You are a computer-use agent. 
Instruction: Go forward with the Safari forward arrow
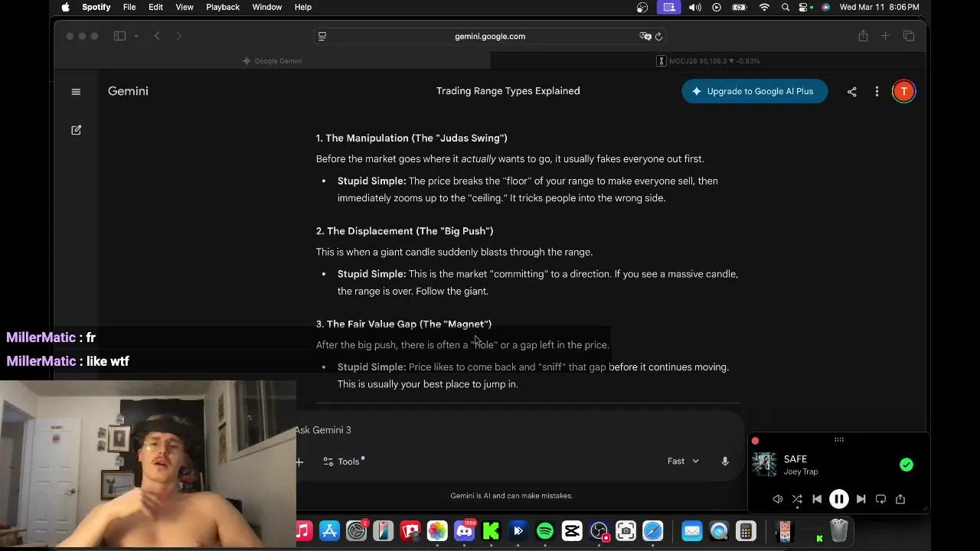(178, 36)
